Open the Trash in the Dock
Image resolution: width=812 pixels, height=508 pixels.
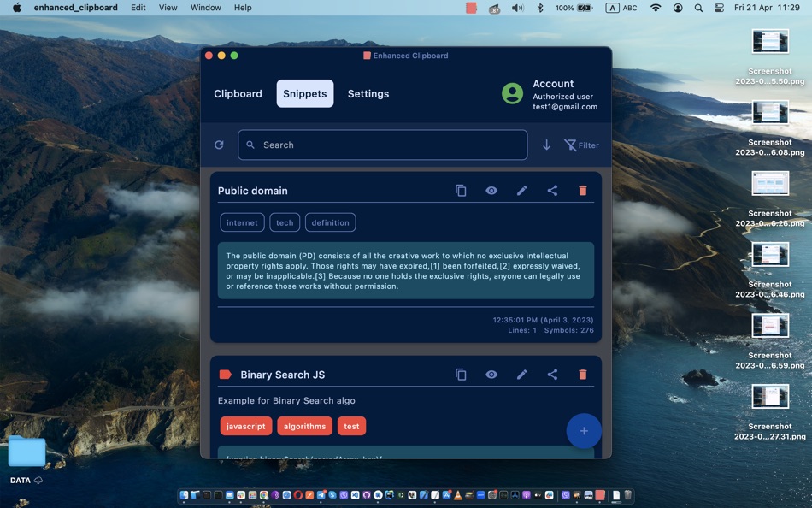[627, 495]
